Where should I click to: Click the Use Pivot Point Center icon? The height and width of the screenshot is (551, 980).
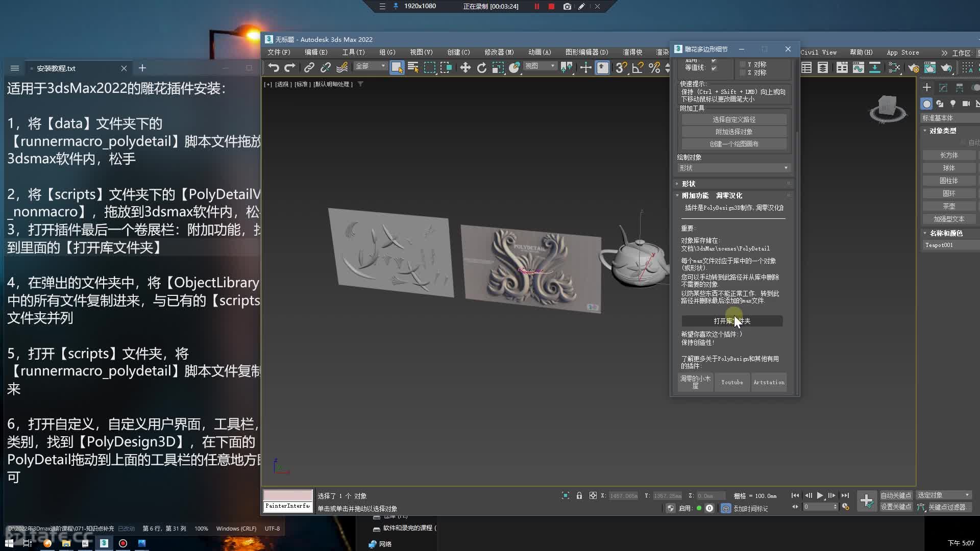tap(567, 67)
